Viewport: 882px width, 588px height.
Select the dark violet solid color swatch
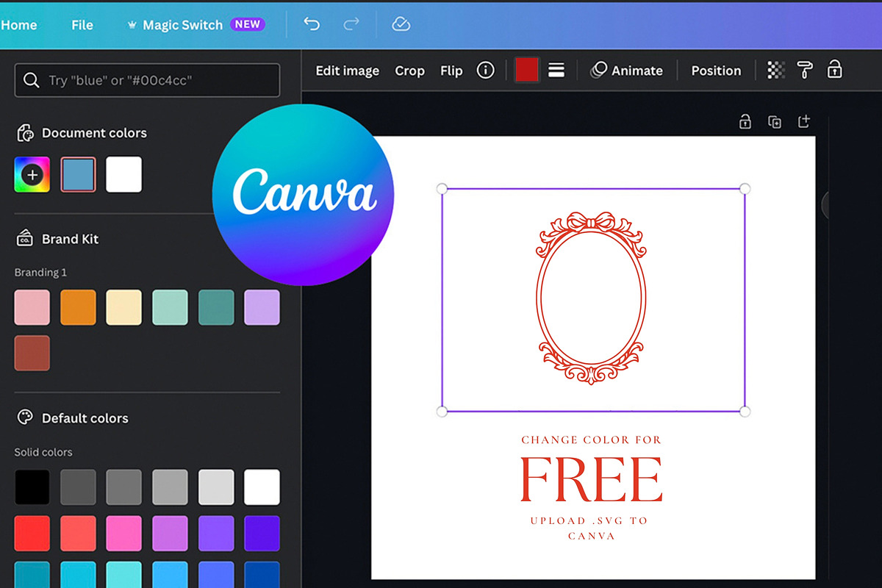coord(262,533)
